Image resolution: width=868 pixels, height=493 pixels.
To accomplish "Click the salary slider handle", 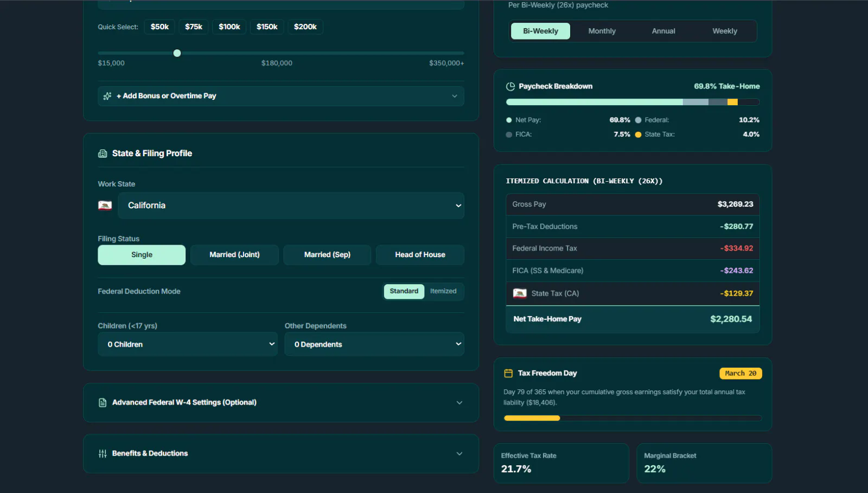I will click(x=177, y=53).
